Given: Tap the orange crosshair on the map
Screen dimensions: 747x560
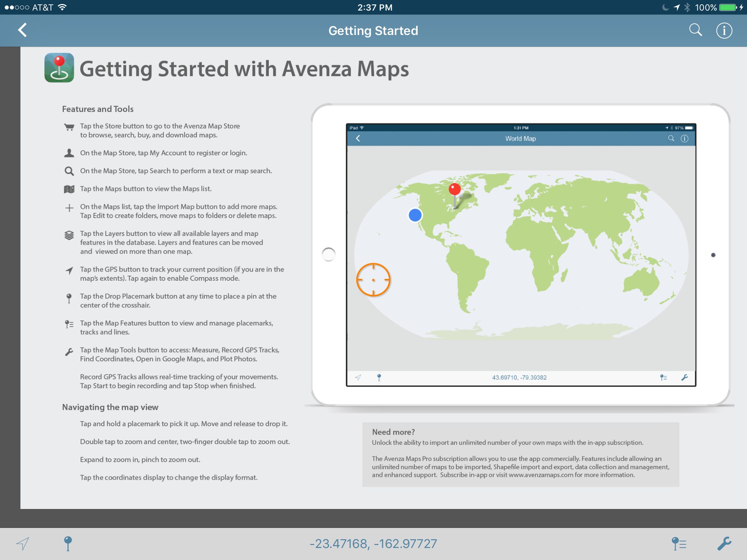Looking at the screenshot, I should click(373, 280).
